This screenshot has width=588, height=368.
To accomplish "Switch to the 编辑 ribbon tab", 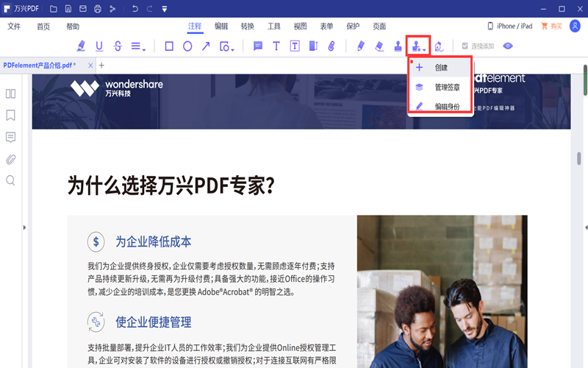I will pos(221,26).
